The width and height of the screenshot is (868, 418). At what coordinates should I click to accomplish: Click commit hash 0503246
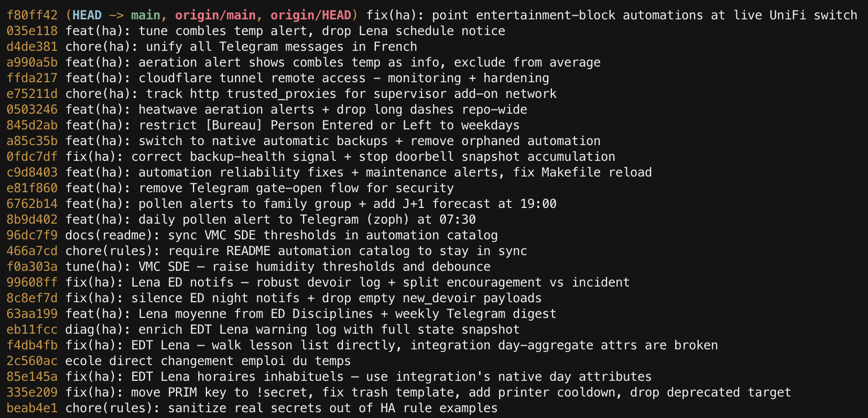32,109
